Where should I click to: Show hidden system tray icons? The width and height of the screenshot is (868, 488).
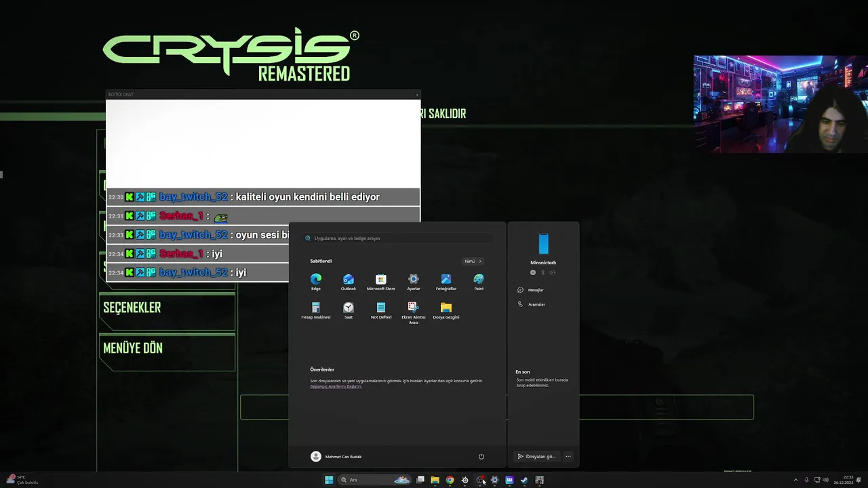[795, 480]
